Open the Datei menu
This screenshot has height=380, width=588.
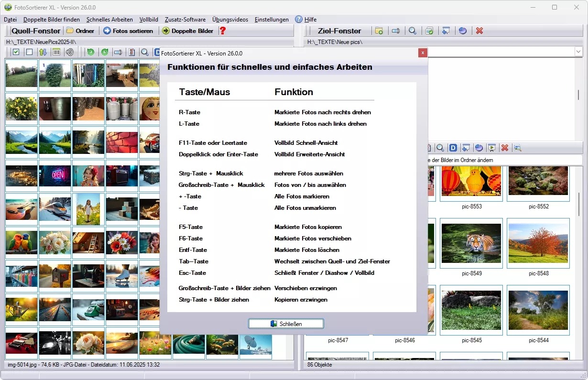pos(10,20)
